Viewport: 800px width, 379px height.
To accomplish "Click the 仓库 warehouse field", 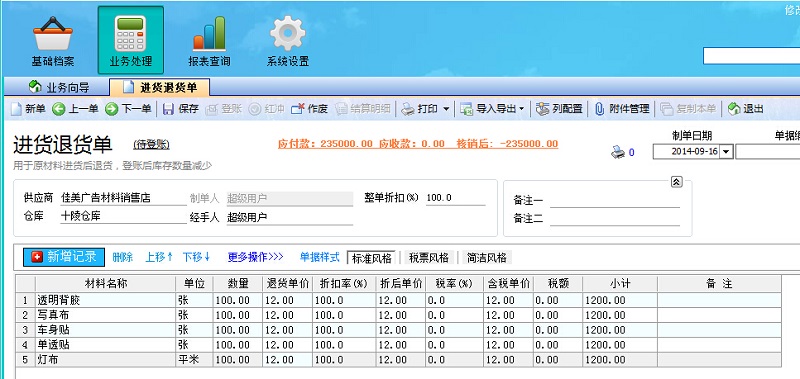I will tap(123, 216).
